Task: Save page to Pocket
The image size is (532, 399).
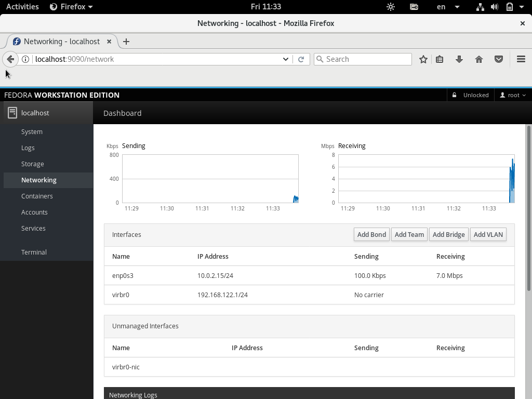Action: 498,59
